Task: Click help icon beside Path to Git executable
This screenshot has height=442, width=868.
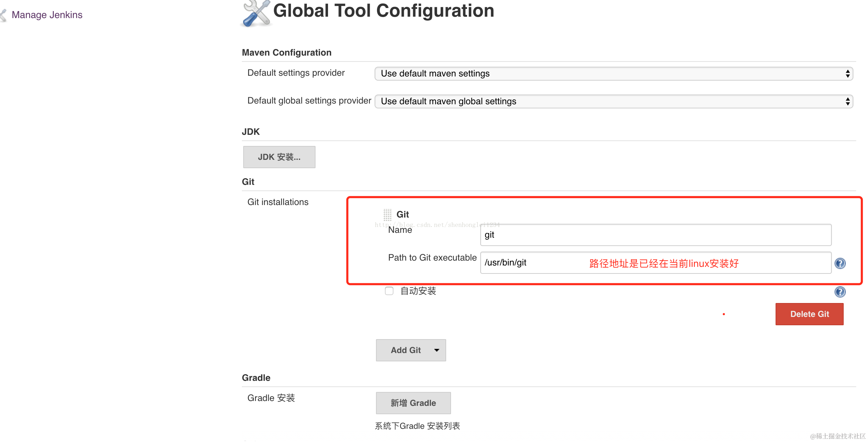Action: (x=840, y=263)
